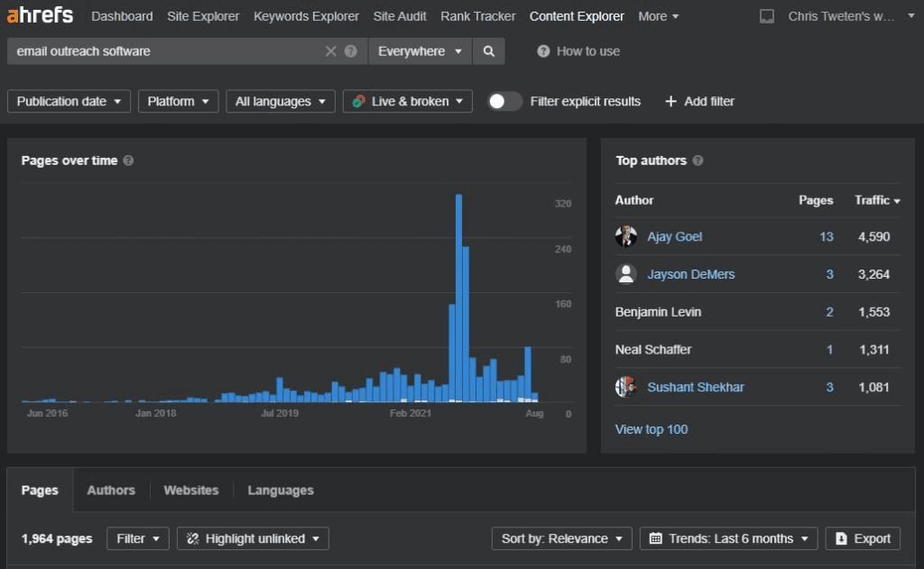This screenshot has width=924, height=569.
Task: Click Sushant Shekhar's 3 pages count
Action: (830, 387)
